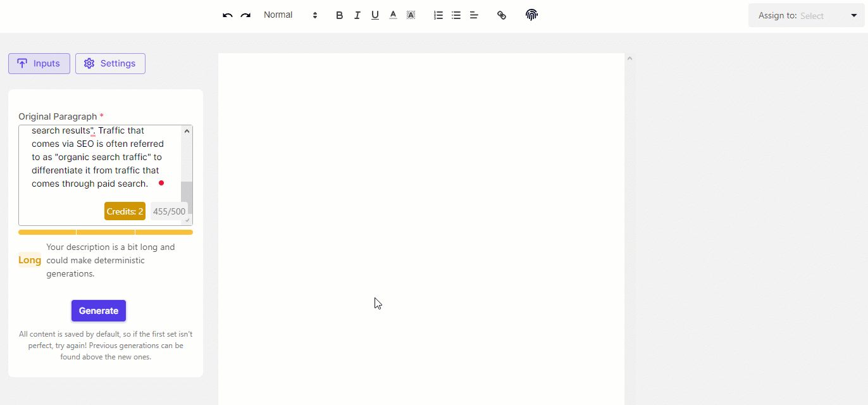Screen dimensions: 868x405
Task: Expand the Assign to selector
Action: coord(806,16)
